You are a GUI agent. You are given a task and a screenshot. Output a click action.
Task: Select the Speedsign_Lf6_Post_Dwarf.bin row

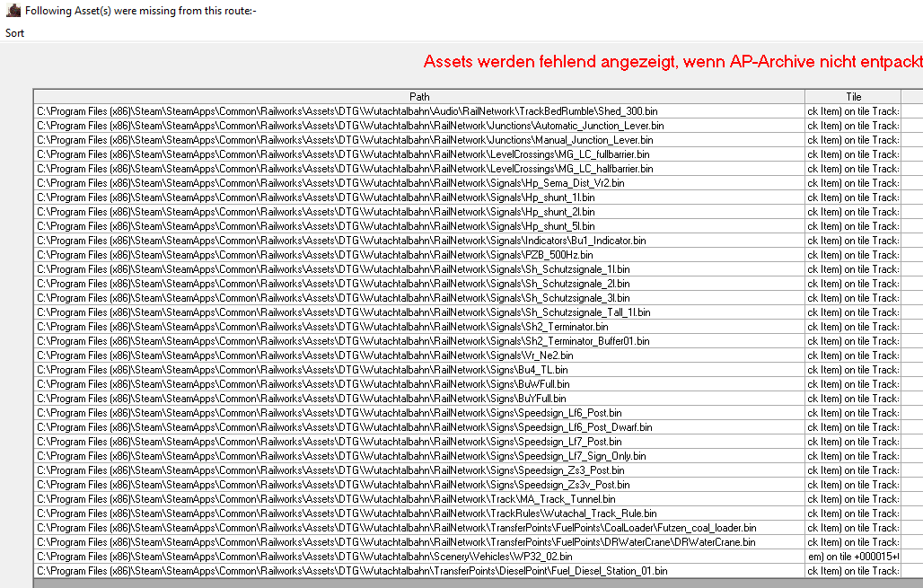pos(419,427)
